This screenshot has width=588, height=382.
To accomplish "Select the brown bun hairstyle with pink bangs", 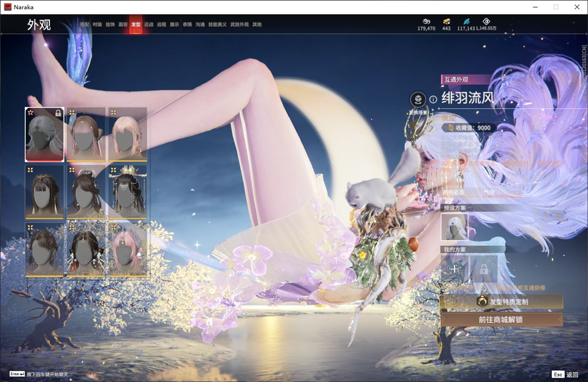I will [x=86, y=135].
